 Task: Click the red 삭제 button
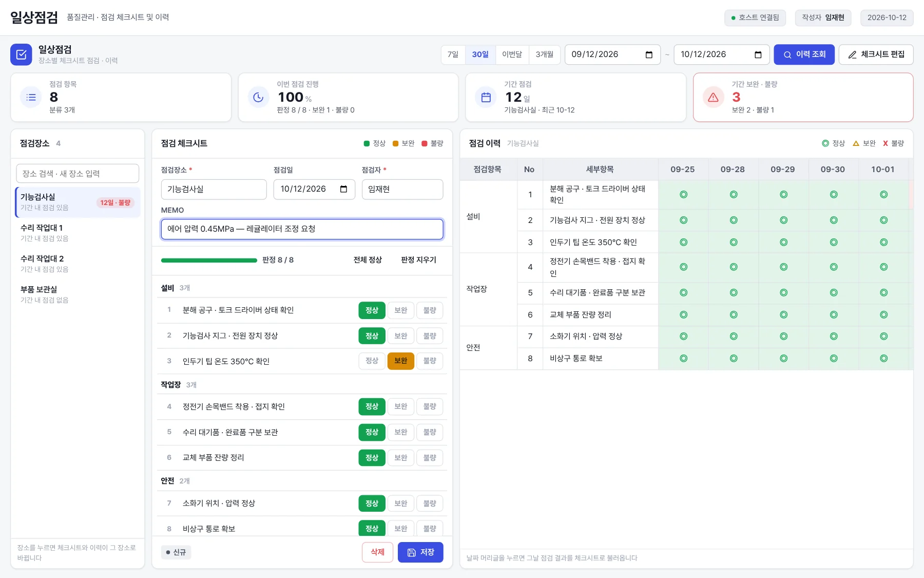coord(378,552)
